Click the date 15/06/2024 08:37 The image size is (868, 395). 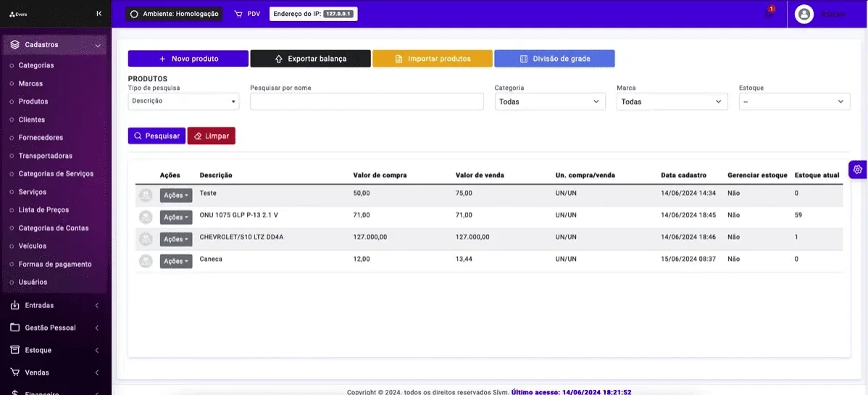click(x=688, y=259)
